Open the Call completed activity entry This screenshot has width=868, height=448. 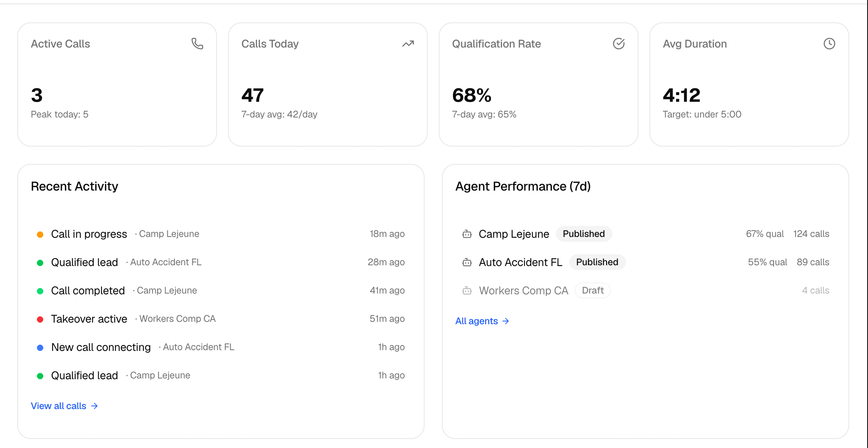[x=221, y=290]
